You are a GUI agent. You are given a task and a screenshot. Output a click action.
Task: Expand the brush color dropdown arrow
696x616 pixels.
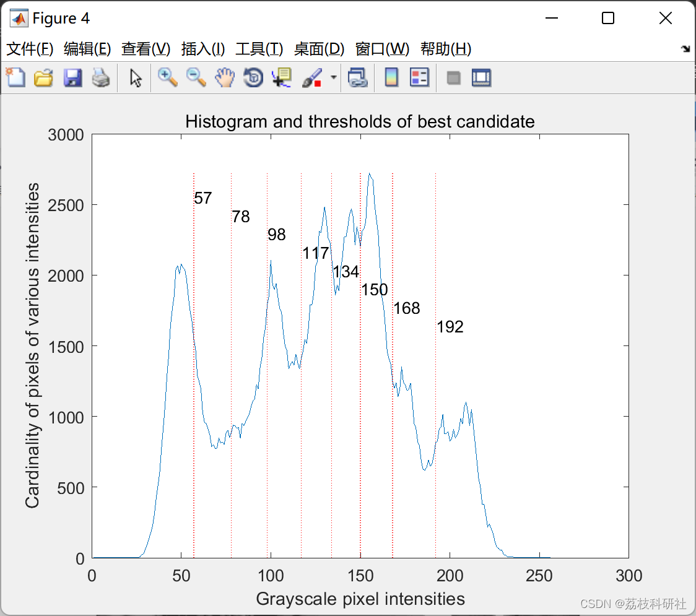point(334,77)
